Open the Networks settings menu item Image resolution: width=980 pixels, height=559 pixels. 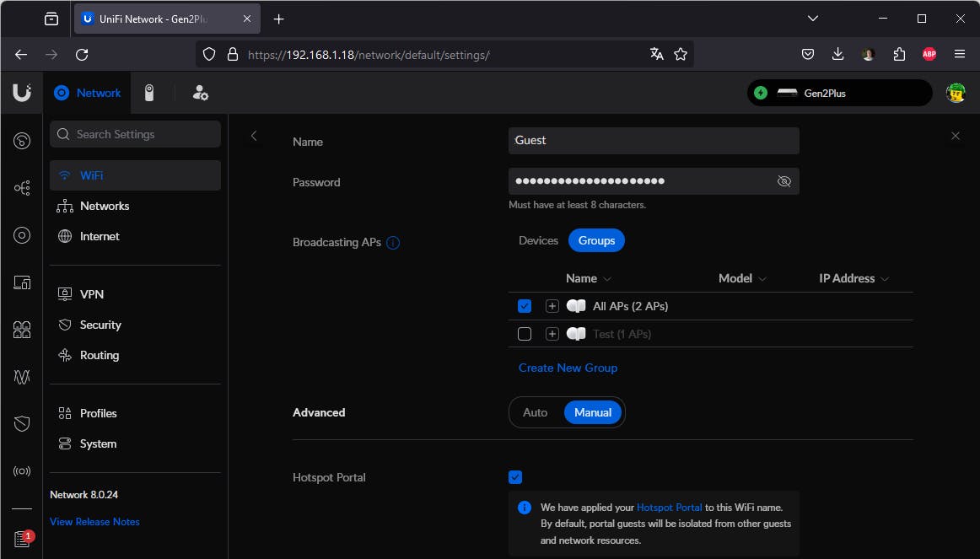click(105, 206)
